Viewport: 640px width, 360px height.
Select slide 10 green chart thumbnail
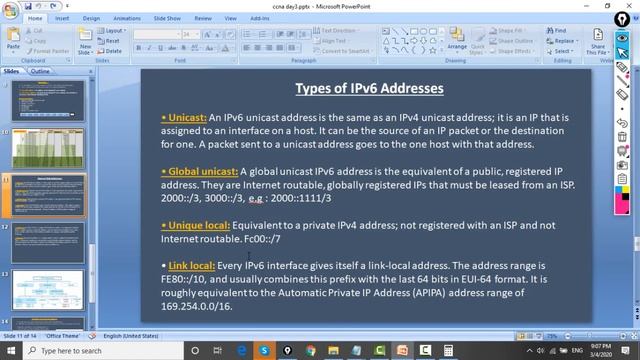point(48,148)
